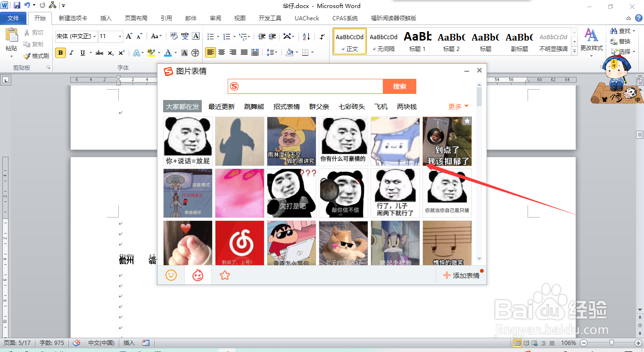Viewport: 644px width, 352px height.
Task: Click the character shading icon
Action: (x=184, y=53)
